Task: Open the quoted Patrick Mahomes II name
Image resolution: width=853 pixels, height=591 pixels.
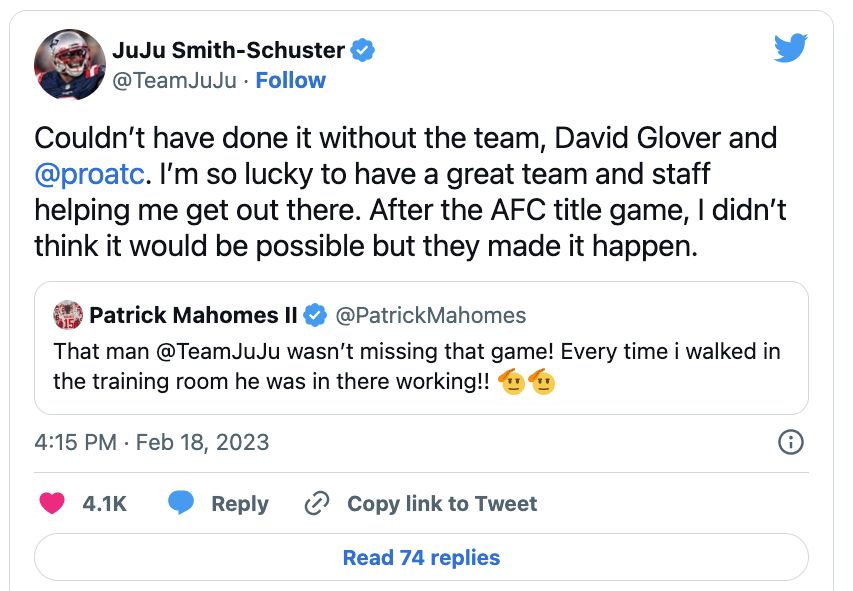Action: pyautogui.click(x=194, y=316)
